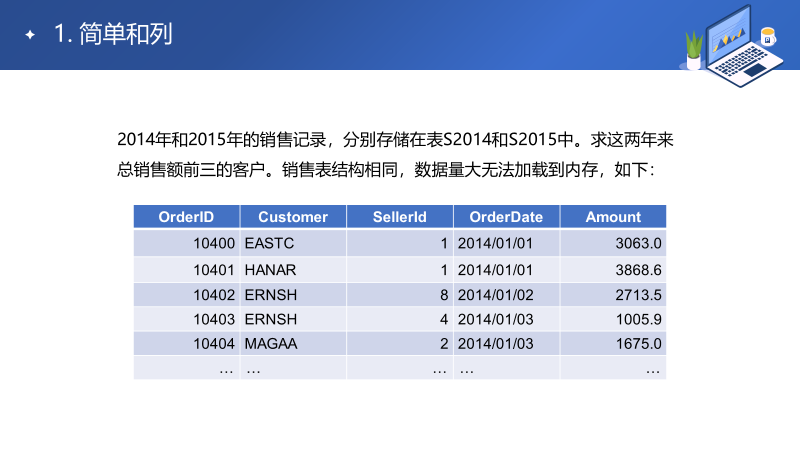The image size is (800, 450).
Task: Click amount cell 3868.6
Action: pyautogui.click(x=639, y=270)
